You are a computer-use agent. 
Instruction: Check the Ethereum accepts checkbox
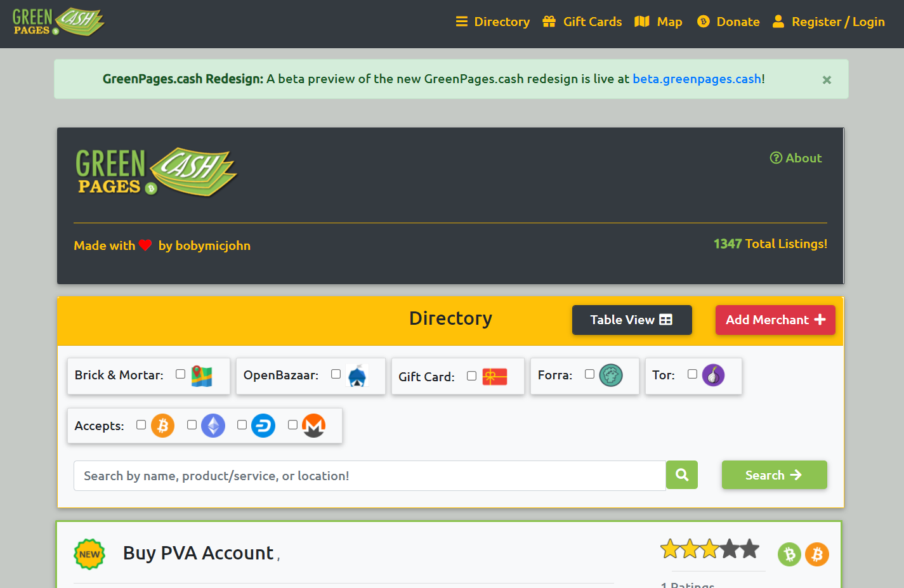click(192, 425)
